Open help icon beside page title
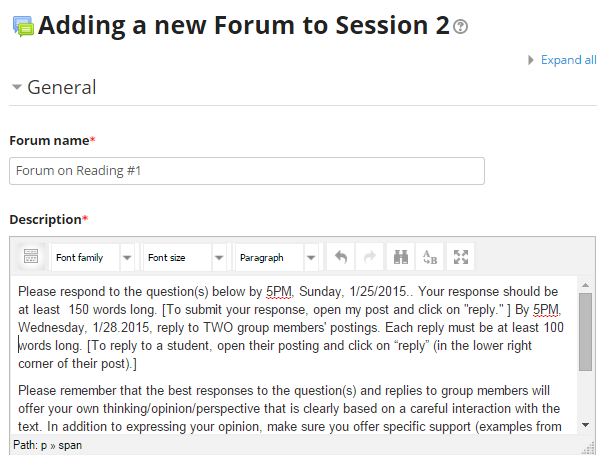This screenshot has width=608, height=467. point(460,27)
